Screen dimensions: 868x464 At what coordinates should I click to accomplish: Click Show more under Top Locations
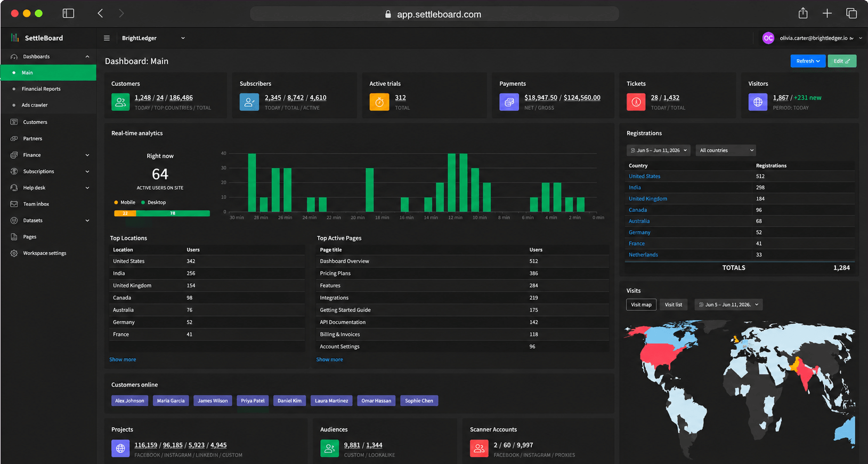point(123,359)
